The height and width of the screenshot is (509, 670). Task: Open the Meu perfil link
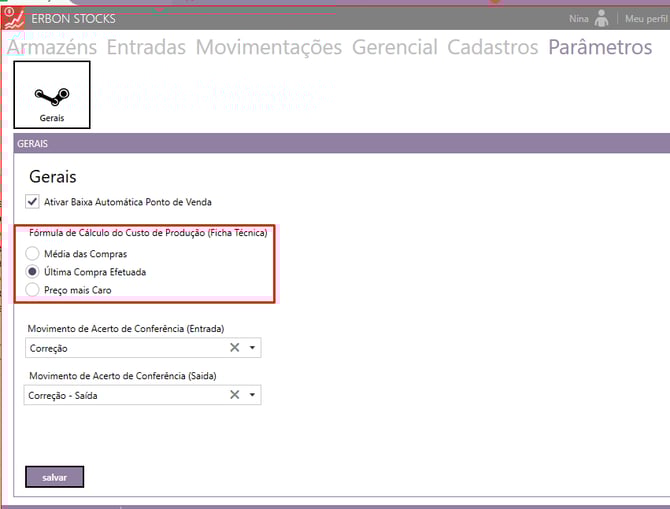(x=647, y=19)
